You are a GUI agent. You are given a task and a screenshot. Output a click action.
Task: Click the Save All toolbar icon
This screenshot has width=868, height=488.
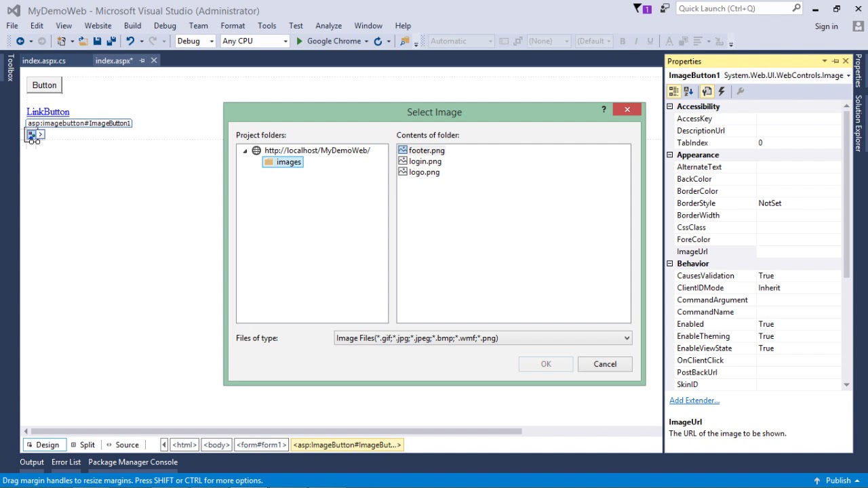[111, 41]
